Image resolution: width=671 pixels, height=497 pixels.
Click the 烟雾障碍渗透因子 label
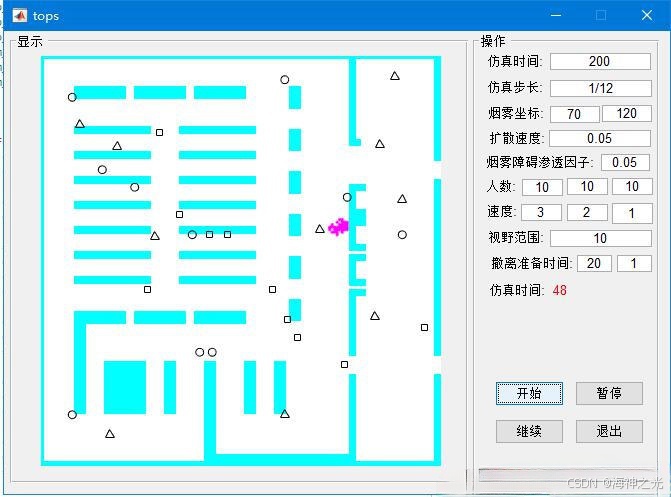click(x=540, y=162)
